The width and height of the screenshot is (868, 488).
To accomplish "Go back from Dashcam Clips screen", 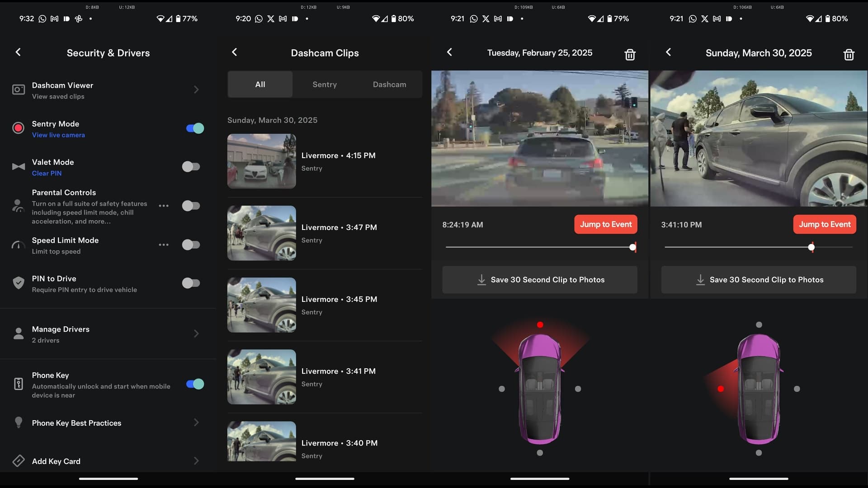I will click(234, 52).
